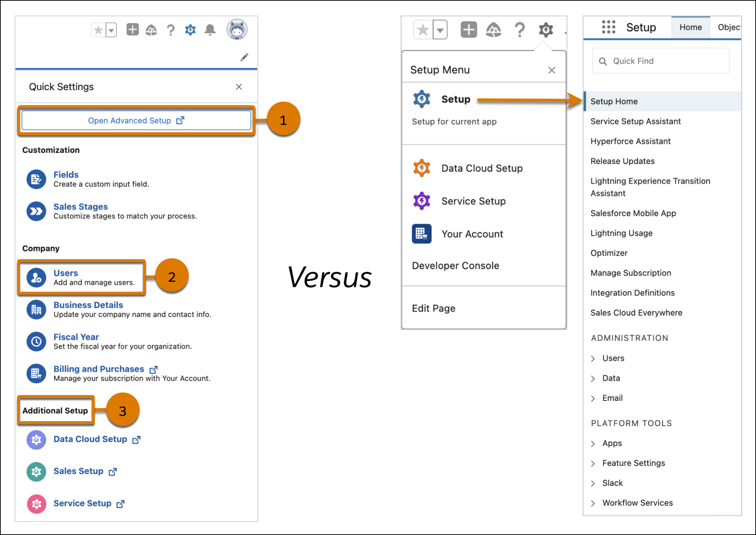Screen dimensions: 756x535
Task: Click Global Actions plus above Setup Menu
Action: click(x=468, y=30)
